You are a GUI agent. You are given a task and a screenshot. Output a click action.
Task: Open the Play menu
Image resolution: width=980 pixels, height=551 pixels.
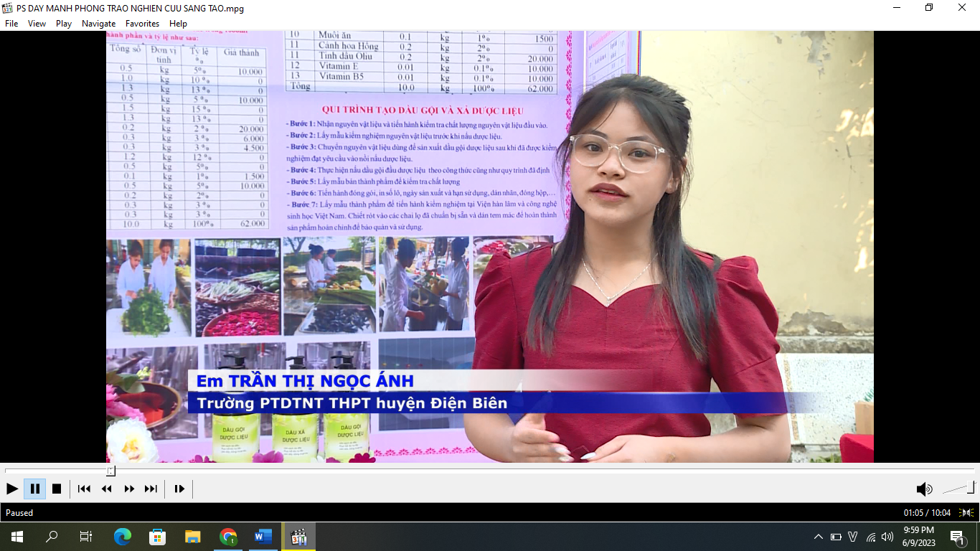click(x=64, y=24)
